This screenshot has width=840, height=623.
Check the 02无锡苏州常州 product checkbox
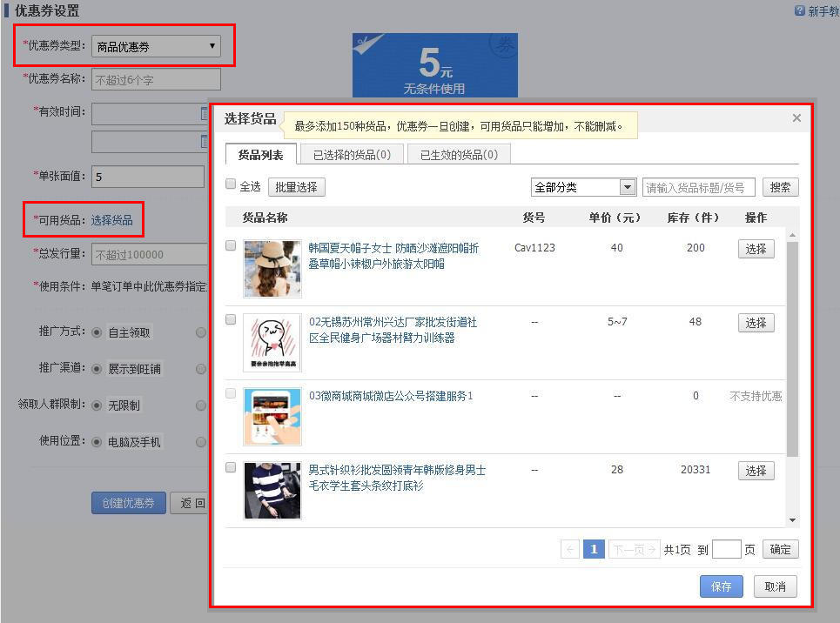[x=231, y=320]
